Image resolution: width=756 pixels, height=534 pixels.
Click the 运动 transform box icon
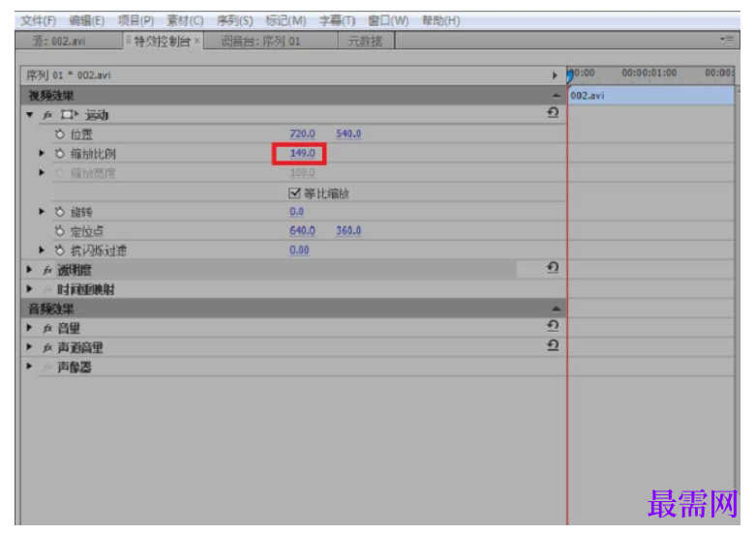pos(70,115)
